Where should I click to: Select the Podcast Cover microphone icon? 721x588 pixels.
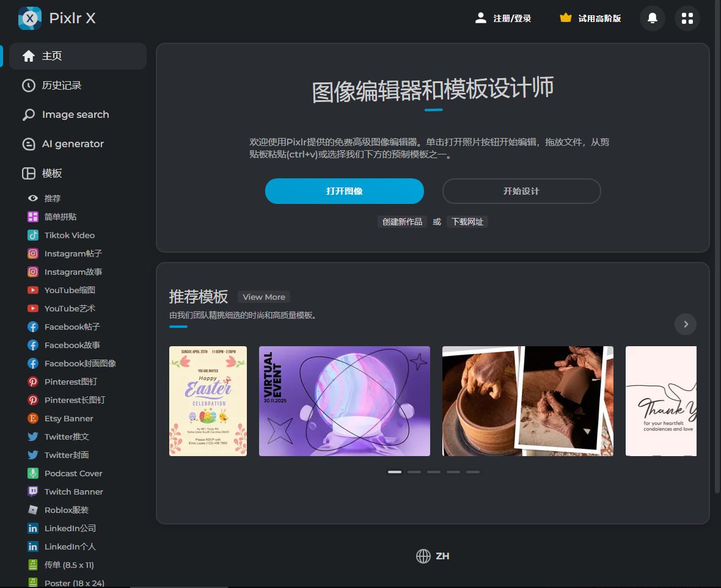pyautogui.click(x=33, y=473)
